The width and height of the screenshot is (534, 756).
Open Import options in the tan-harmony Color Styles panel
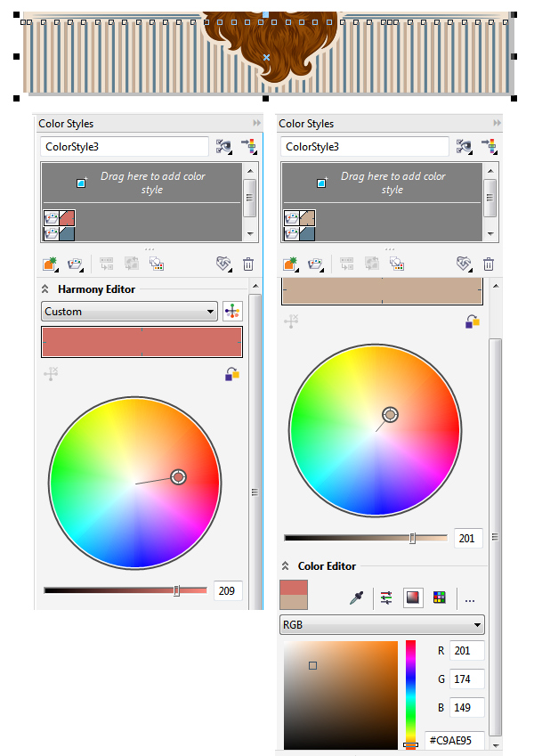coord(489,146)
